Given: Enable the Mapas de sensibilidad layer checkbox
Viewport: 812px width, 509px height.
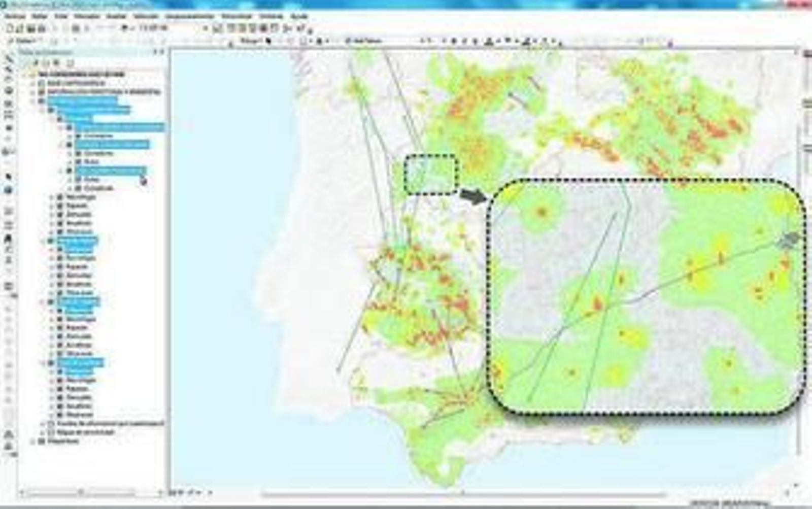Looking at the screenshot, I should (51, 432).
